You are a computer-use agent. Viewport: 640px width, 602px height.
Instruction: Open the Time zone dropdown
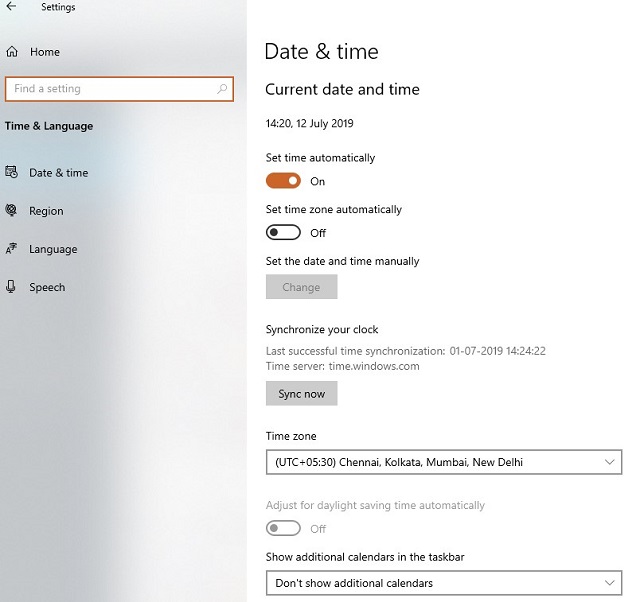pyautogui.click(x=444, y=462)
